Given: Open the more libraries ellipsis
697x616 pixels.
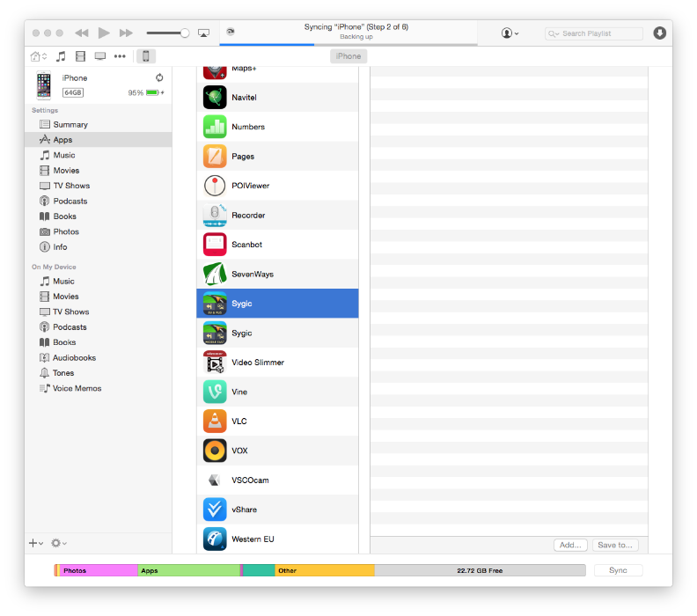Looking at the screenshot, I should coord(120,56).
